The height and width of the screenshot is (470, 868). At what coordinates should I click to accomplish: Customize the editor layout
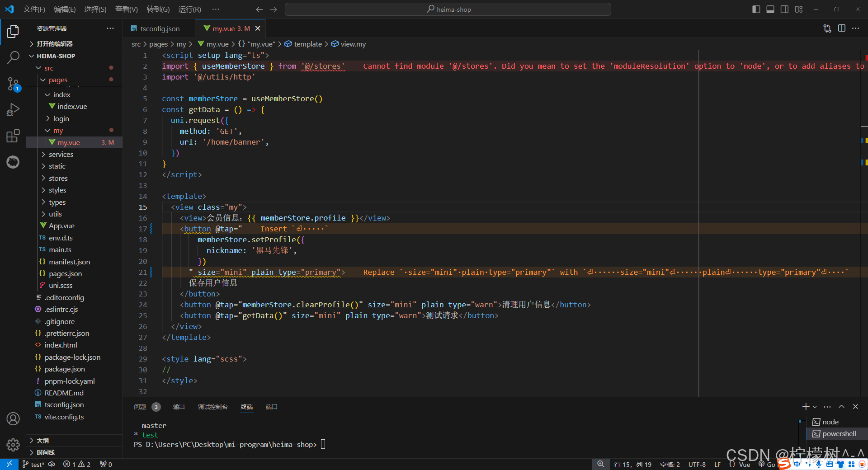(799, 9)
